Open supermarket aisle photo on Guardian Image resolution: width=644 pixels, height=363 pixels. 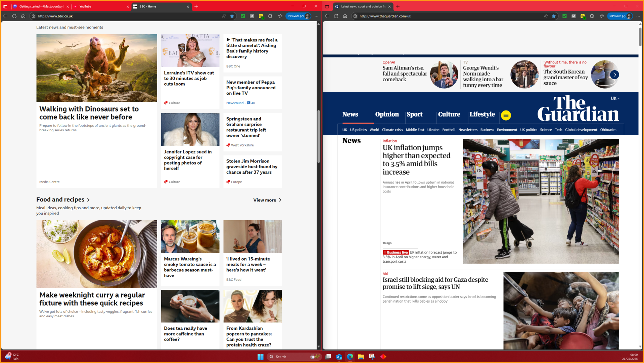point(541,201)
